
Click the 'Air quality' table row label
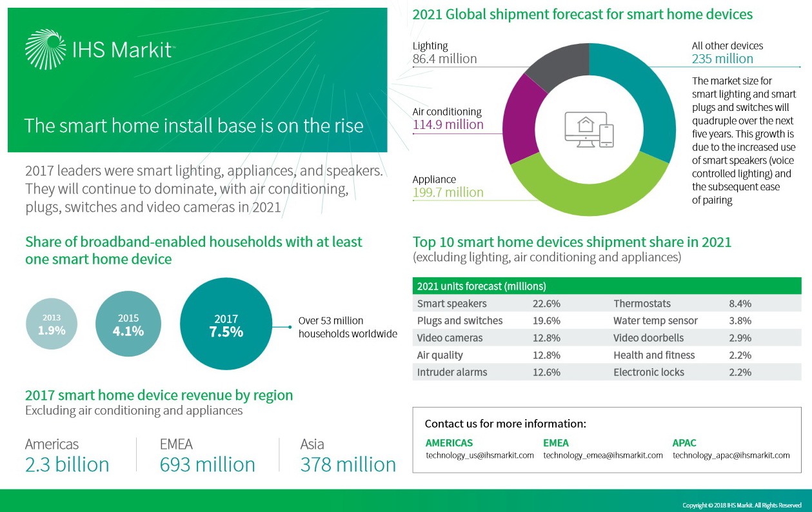[x=440, y=355]
